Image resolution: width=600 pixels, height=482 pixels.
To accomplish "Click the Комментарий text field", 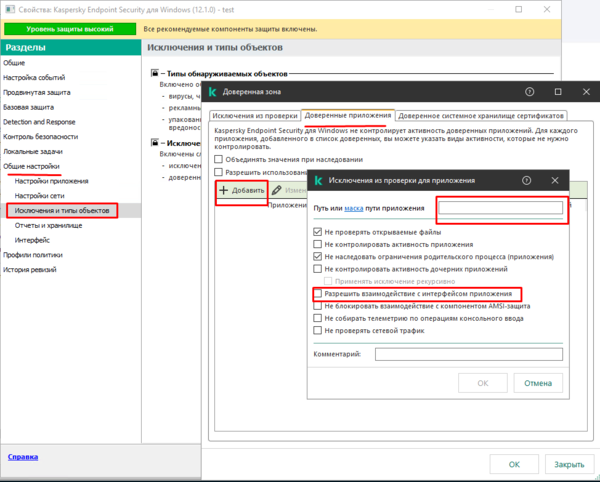I will pyautogui.click(x=468, y=353).
